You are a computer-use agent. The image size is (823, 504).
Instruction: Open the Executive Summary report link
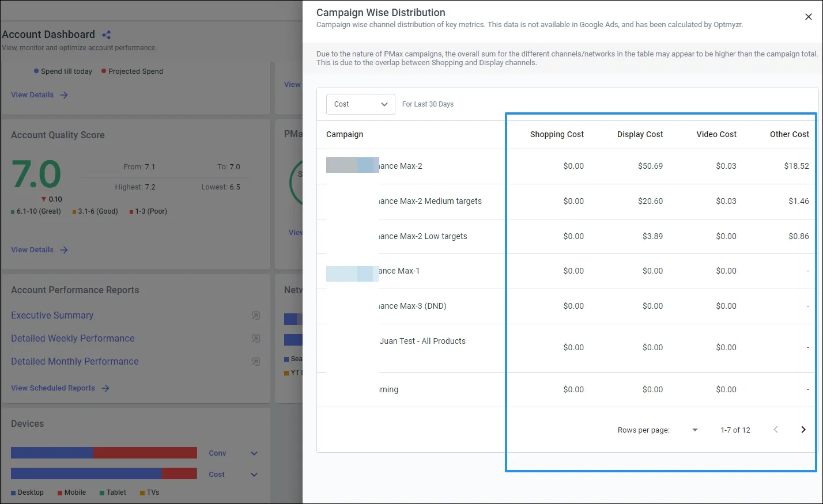click(x=52, y=316)
